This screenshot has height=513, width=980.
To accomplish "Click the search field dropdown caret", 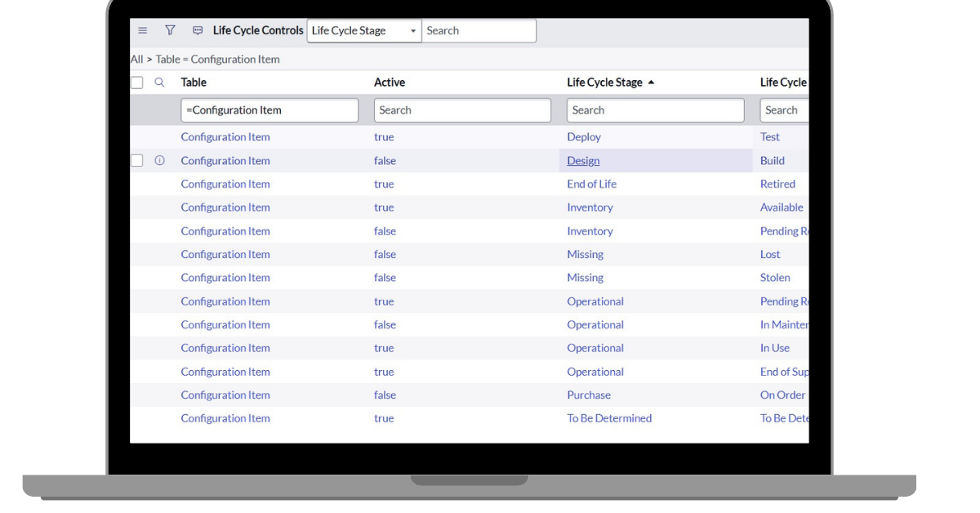I will point(412,30).
